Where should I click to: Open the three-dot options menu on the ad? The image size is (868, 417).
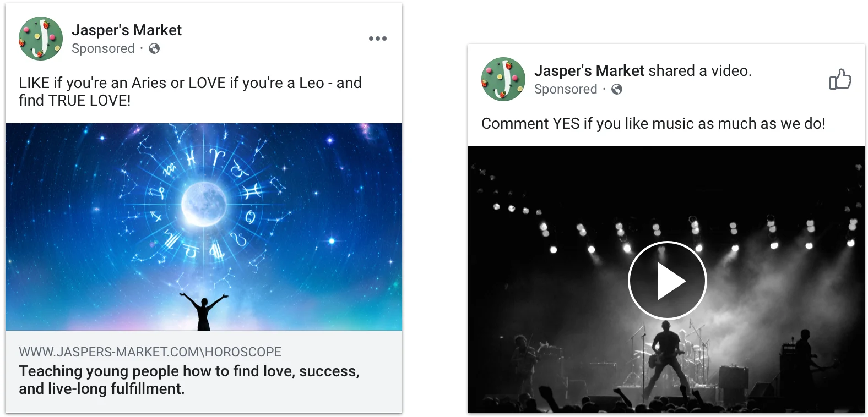pos(378,38)
